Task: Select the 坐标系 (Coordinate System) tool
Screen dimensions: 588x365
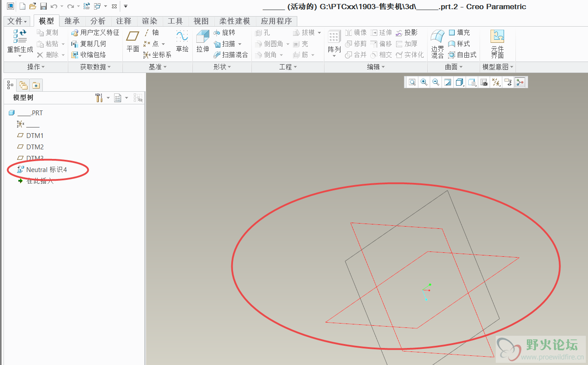Action: click(x=157, y=55)
